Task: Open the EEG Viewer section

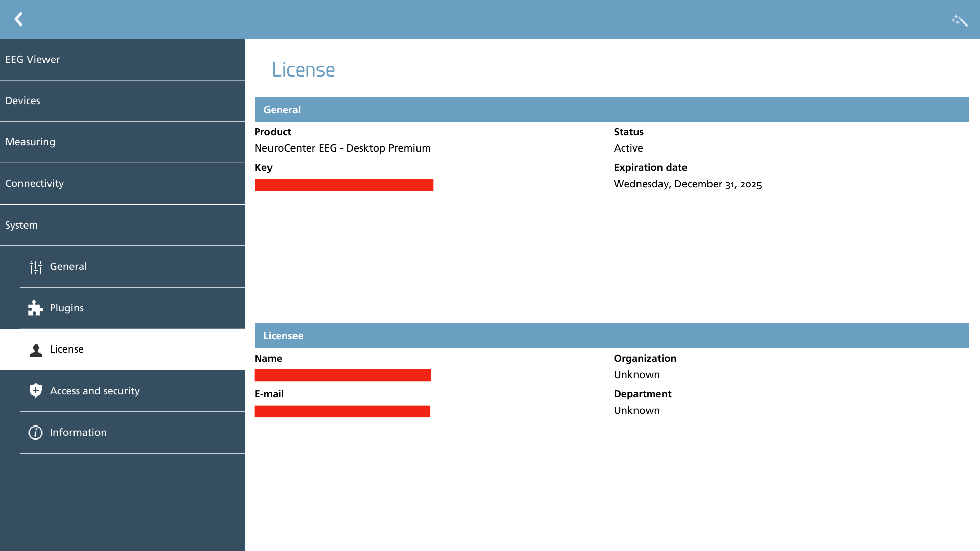Action: pos(122,59)
